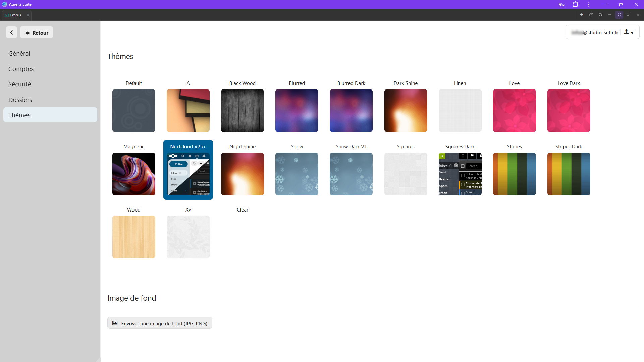Click Envoyer une image de fond button

pyautogui.click(x=160, y=323)
